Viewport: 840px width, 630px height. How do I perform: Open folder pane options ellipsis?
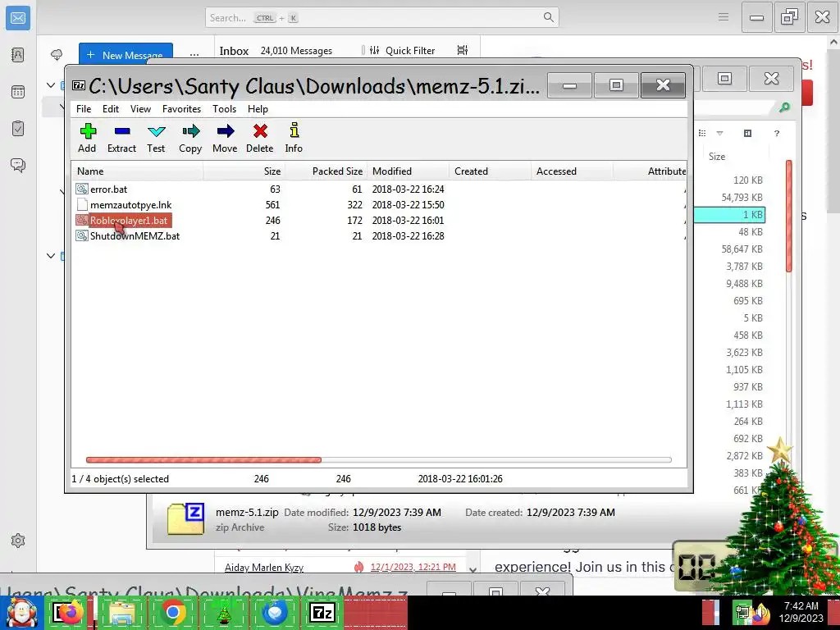(x=194, y=55)
